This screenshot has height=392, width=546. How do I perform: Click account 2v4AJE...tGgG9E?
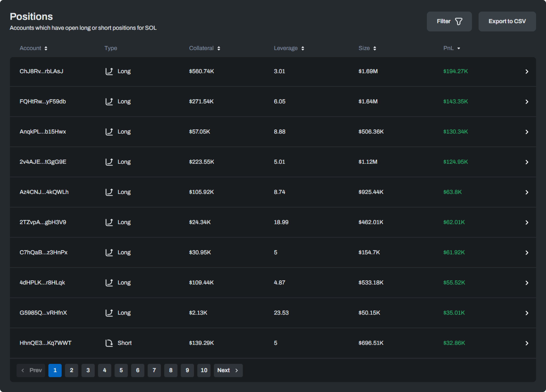pyautogui.click(x=43, y=162)
